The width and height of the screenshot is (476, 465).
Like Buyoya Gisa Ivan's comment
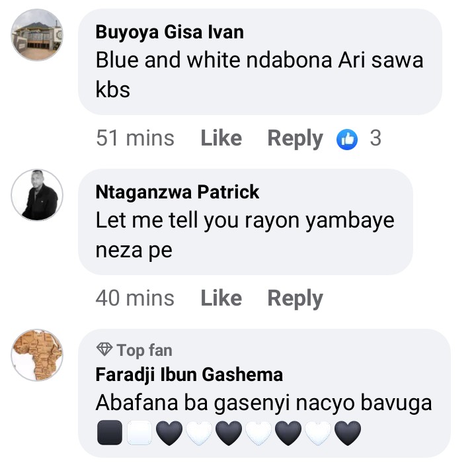point(221,138)
